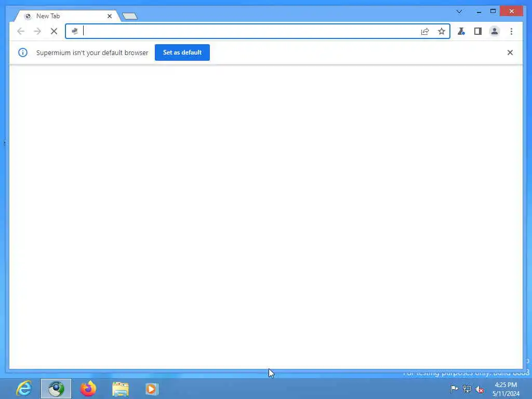Share this page via the share icon
Image resolution: width=532 pixels, height=399 pixels.
click(x=425, y=31)
